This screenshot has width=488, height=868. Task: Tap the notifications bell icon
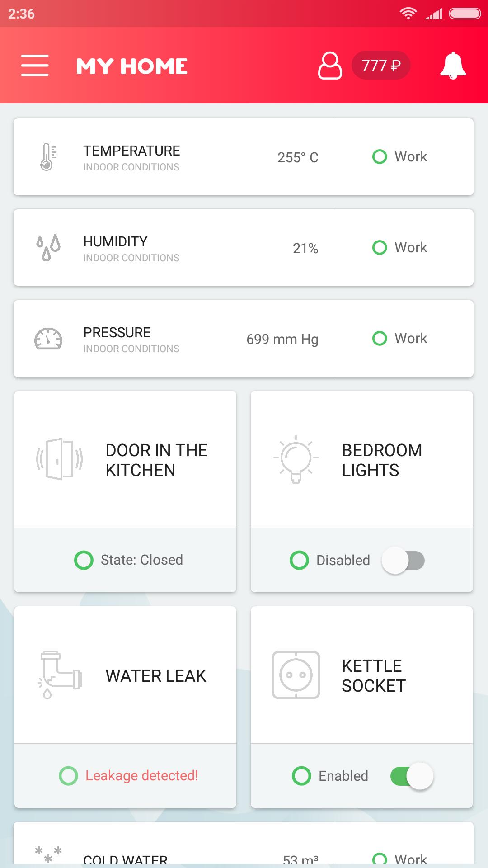coord(453,66)
